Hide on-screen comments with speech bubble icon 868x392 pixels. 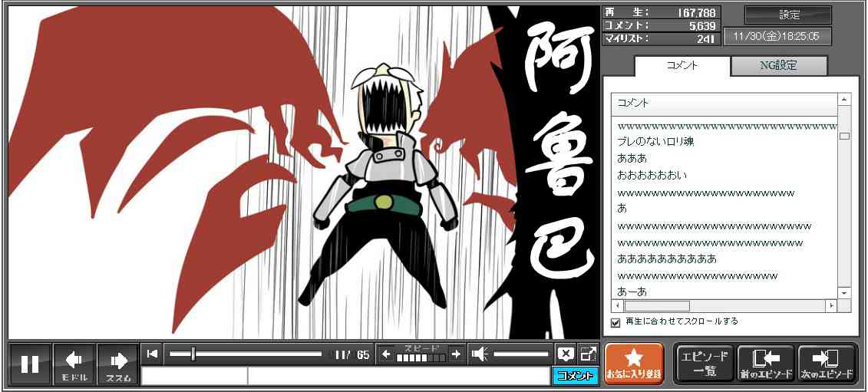(566, 354)
